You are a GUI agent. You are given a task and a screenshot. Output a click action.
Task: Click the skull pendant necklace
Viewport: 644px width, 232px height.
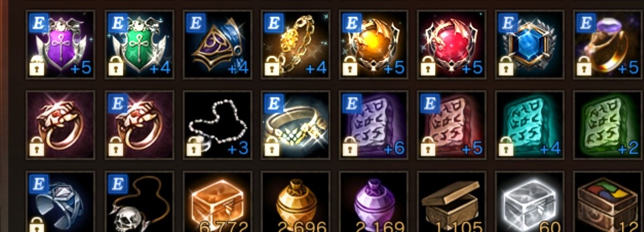coord(139,202)
